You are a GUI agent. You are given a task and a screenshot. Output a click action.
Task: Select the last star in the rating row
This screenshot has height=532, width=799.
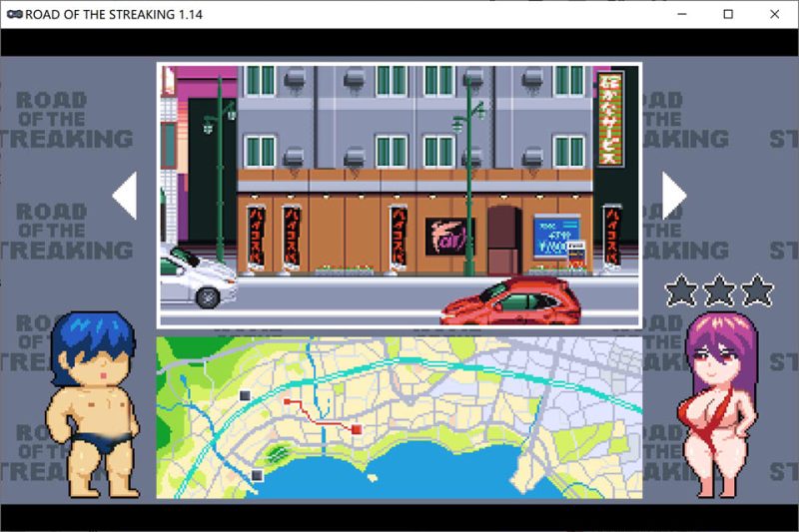click(757, 290)
